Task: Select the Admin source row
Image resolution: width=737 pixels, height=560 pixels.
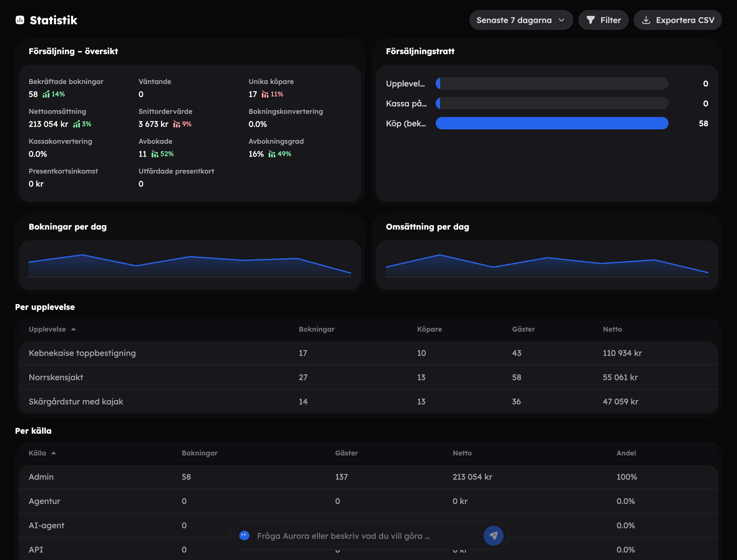Action: (368, 477)
